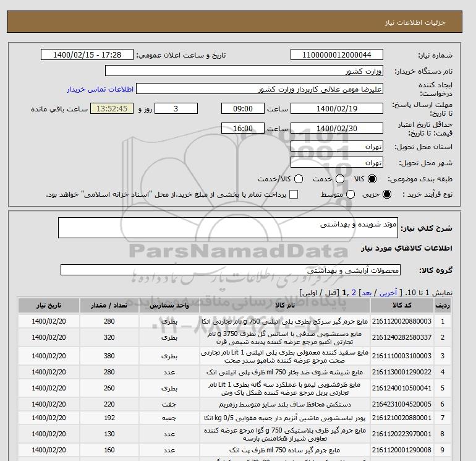Select the کالا/خدمت radio button
Viewport: 476px width, 461px height.
point(299,179)
